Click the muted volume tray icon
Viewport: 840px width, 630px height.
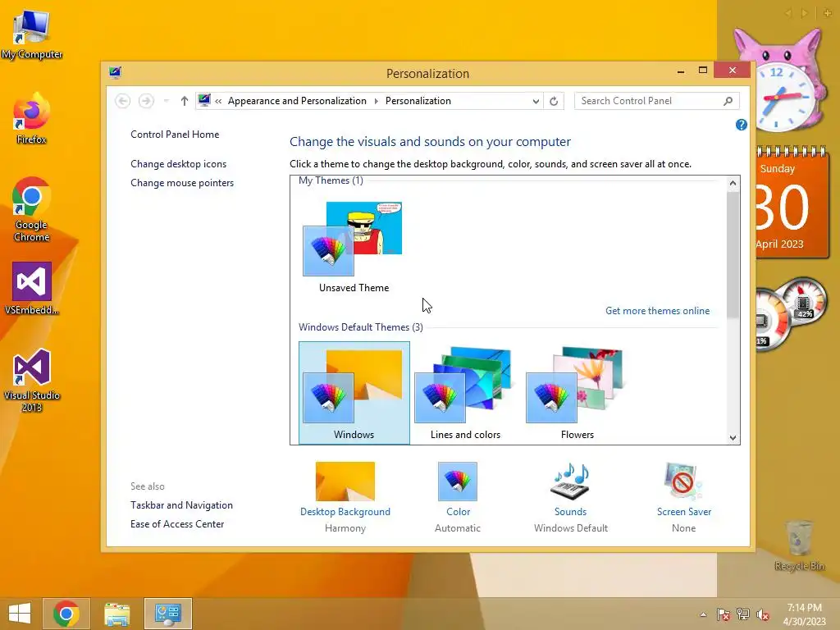tap(763, 614)
